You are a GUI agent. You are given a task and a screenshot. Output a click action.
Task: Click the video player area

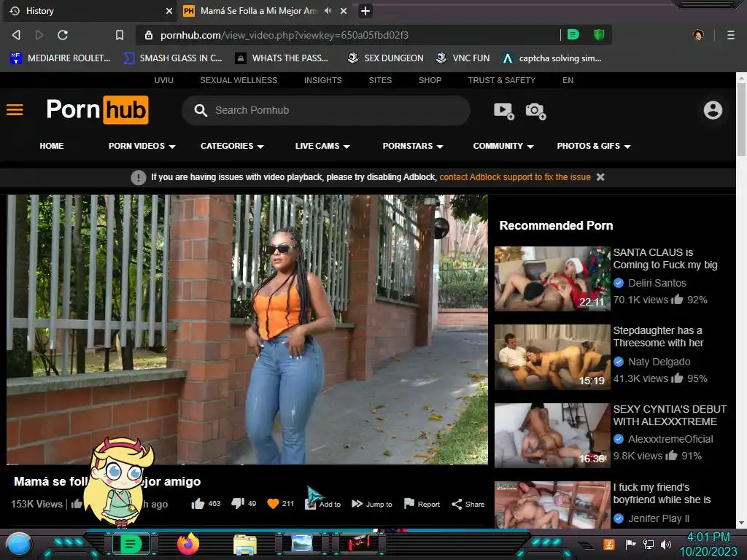pos(247,329)
